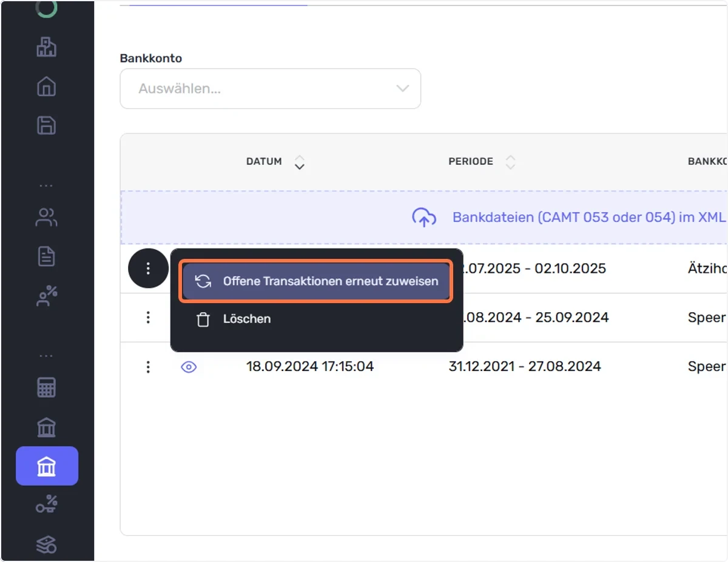Image resolution: width=728 pixels, height=562 pixels.
Task: Click the period ending 02.10.2025
Action: pos(535,268)
